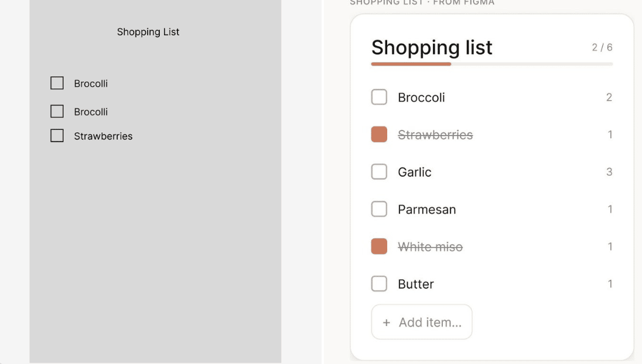Image resolution: width=642 pixels, height=364 pixels.
Task: Click the Parmesan item label
Action: (x=426, y=210)
